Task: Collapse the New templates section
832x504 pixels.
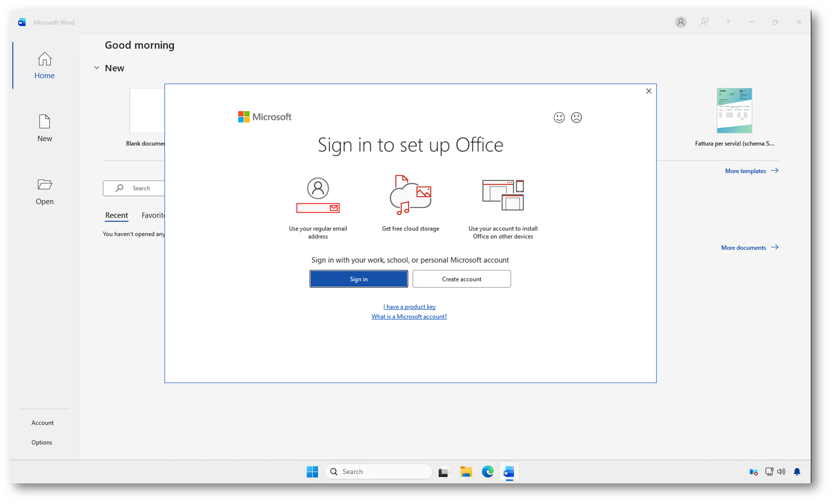Action: (96, 68)
